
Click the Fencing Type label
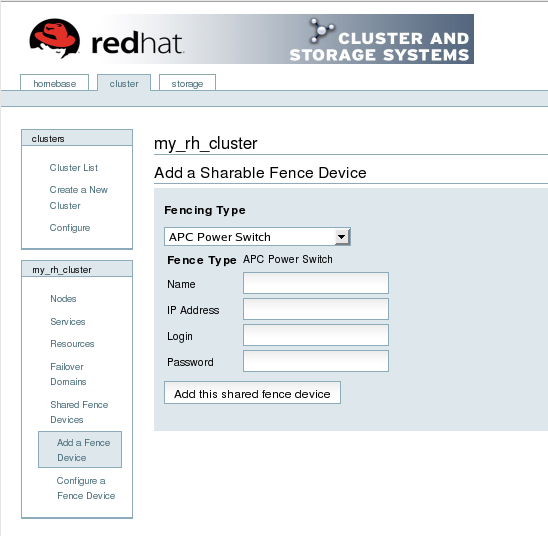pos(205,210)
